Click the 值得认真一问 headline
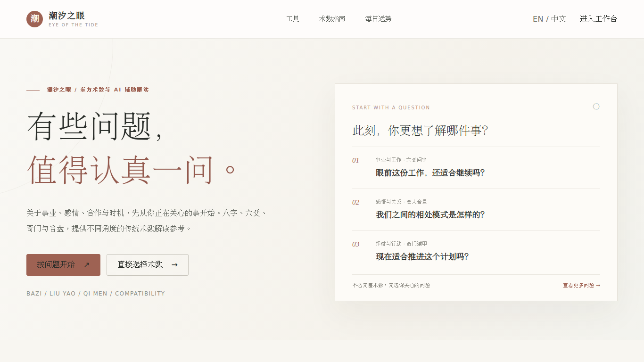Screen dimensions: 644x362 point(132,170)
